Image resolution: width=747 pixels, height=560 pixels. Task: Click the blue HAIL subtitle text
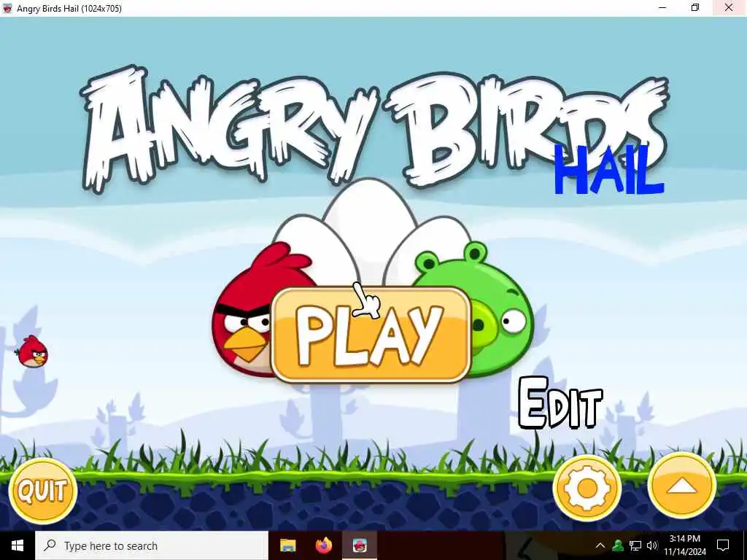pyautogui.click(x=609, y=171)
